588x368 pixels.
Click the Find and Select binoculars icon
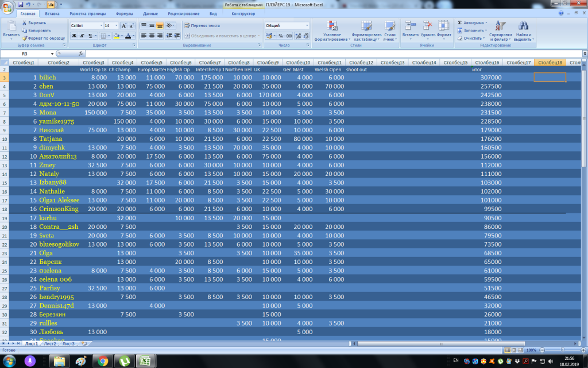point(523,26)
